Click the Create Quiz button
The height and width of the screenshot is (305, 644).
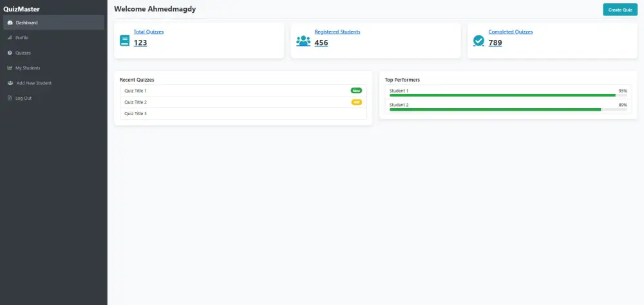620,10
